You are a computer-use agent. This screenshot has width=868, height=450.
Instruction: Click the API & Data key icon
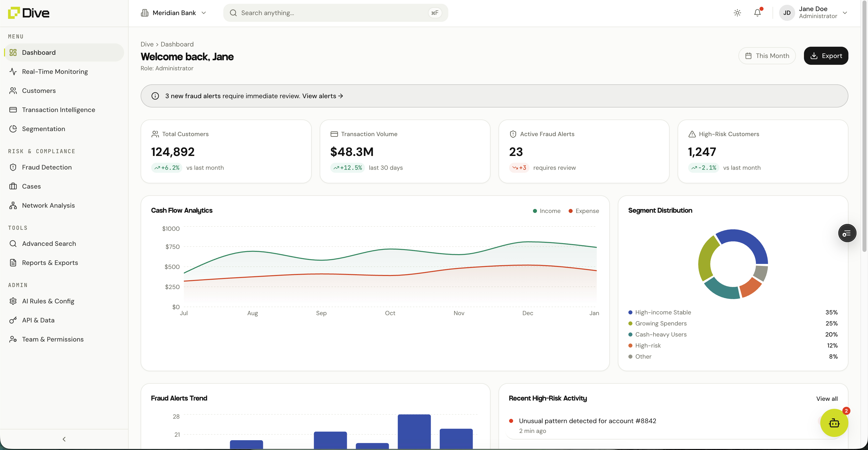pos(13,320)
